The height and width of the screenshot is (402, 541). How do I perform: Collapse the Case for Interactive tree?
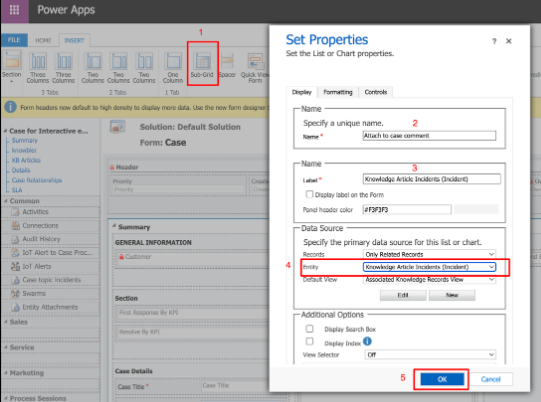coord(5,131)
